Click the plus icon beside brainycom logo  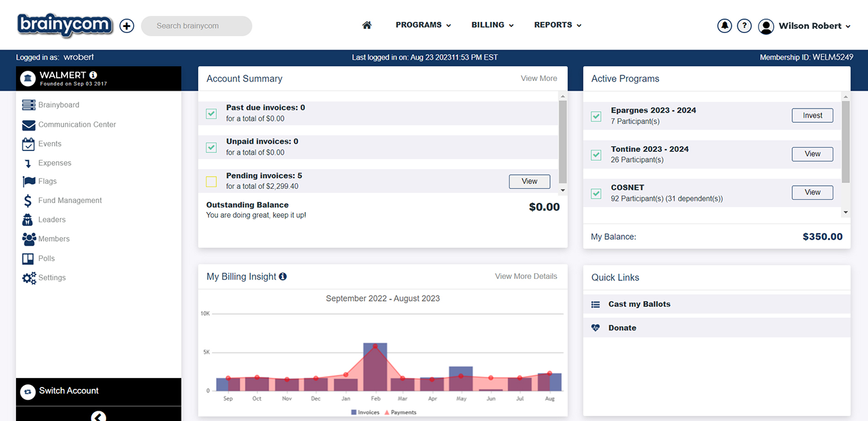pyautogui.click(x=127, y=26)
